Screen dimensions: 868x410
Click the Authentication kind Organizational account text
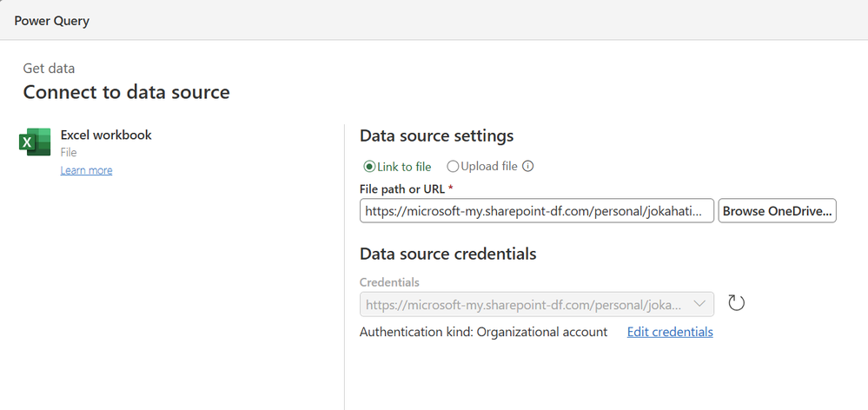(483, 332)
